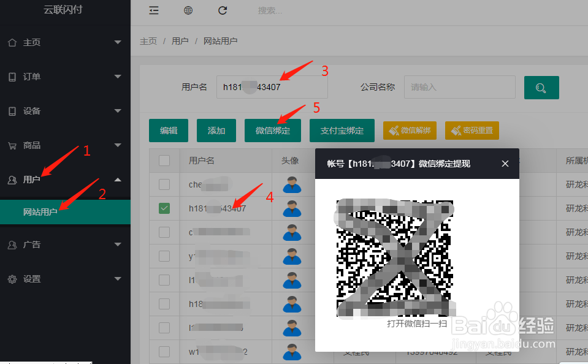This screenshot has height=364, width=588.
Task: Click the brush icon on 微信解绑
Action: click(394, 131)
